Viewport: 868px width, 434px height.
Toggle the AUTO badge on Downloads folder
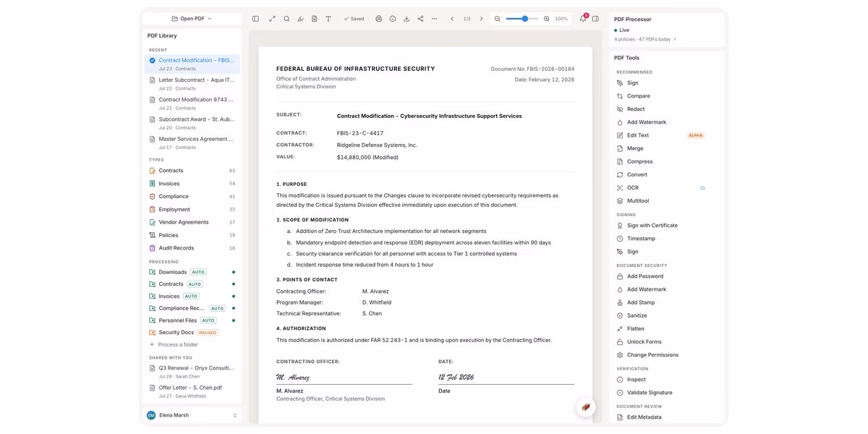pyautogui.click(x=198, y=272)
